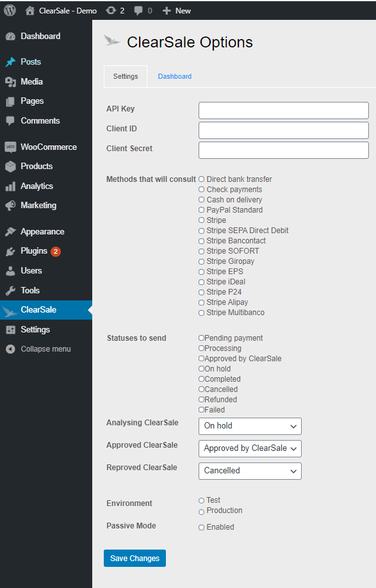Open the Approved ClearSale dropdown
This screenshot has height=588, width=376.
(250, 448)
